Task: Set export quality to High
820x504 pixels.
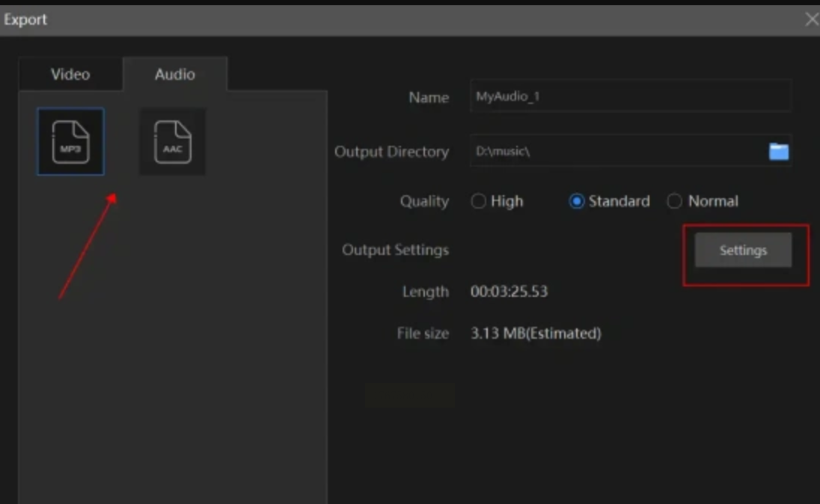Action: 479,201
